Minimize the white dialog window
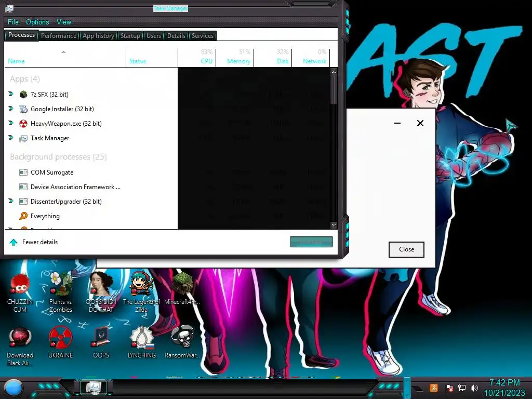 coord(397,123)
